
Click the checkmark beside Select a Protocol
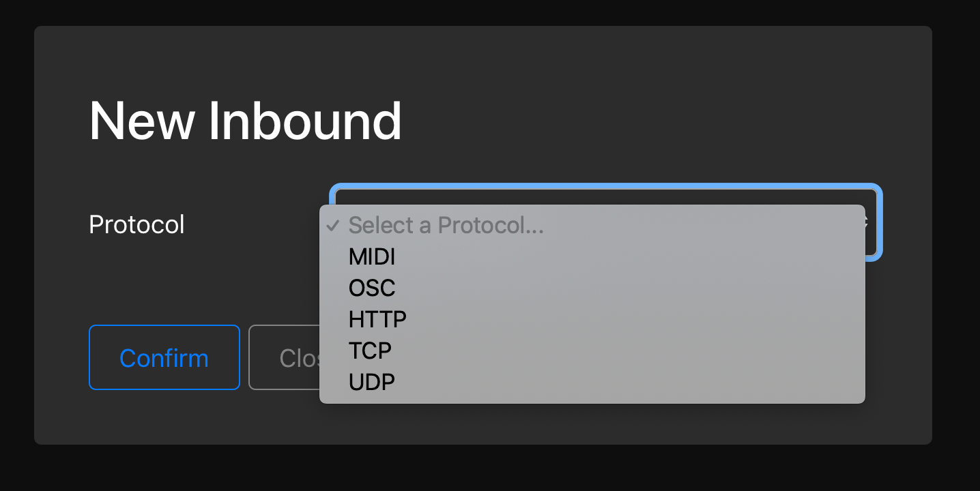coord(332,225)
